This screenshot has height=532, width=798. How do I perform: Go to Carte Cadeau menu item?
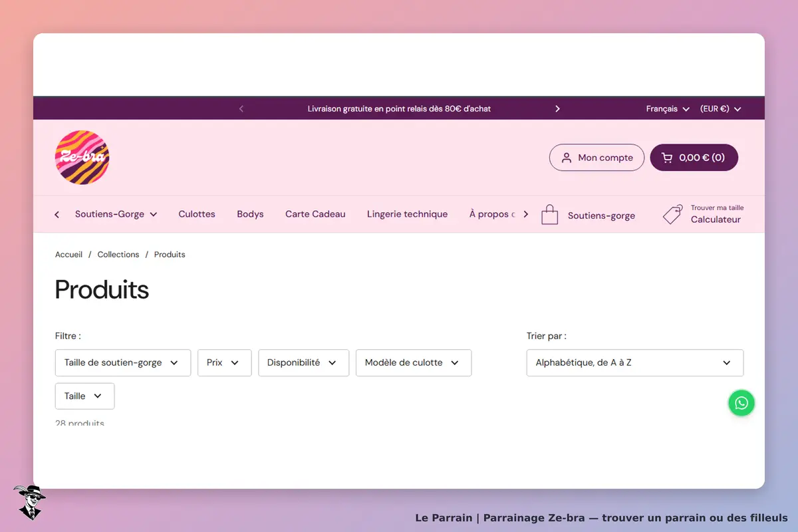click(x=315, y=214)
